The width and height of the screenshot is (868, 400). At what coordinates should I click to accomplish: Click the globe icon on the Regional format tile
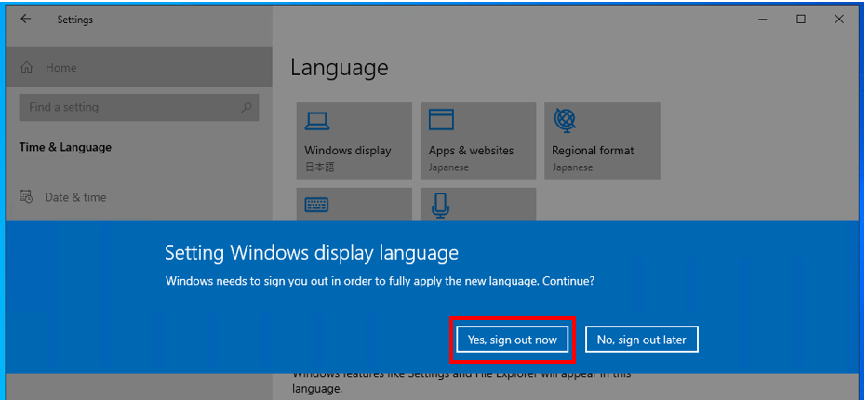(x=565, y=120)
